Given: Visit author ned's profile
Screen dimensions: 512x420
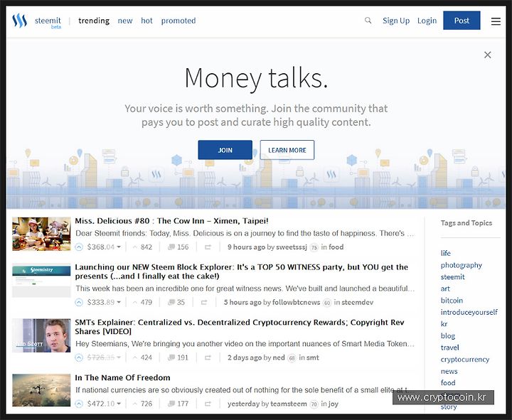Looking at the screenshot, I should pyautogui.click(x=279, y=357).
